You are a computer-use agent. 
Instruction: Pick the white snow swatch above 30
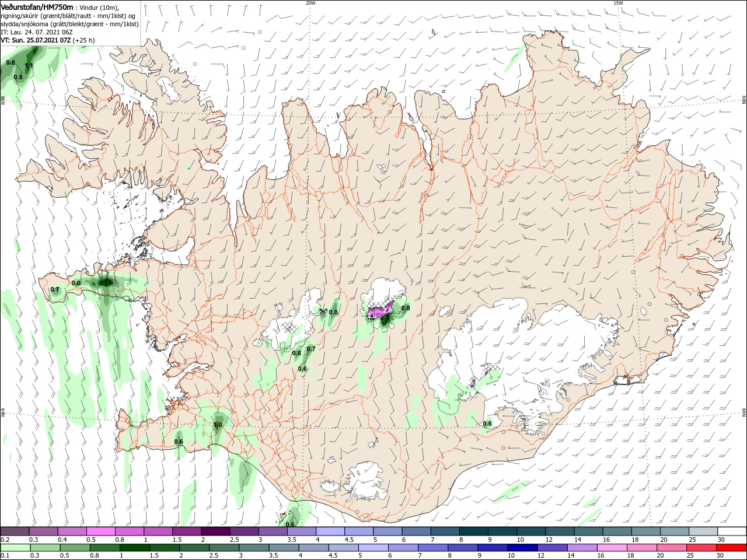(732, 531)
